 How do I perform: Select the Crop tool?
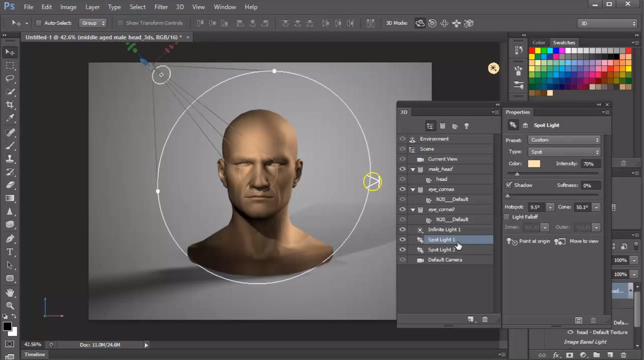click(x=10, y=105)
